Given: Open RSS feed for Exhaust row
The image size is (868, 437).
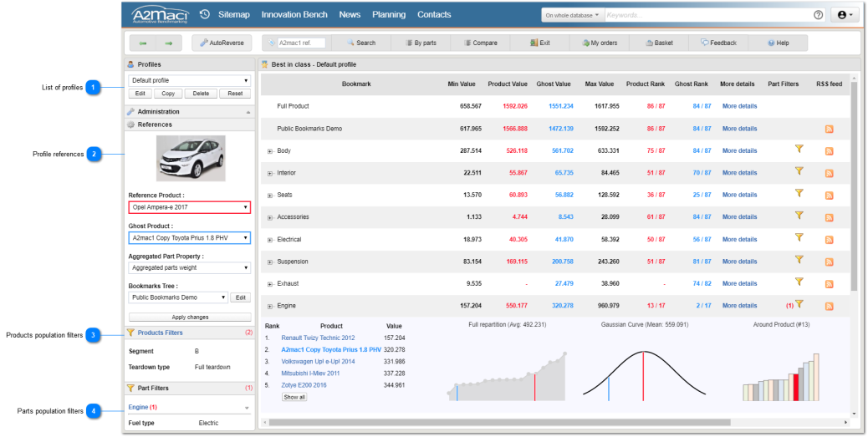Looking at the screenshot, I should [830, 284].
